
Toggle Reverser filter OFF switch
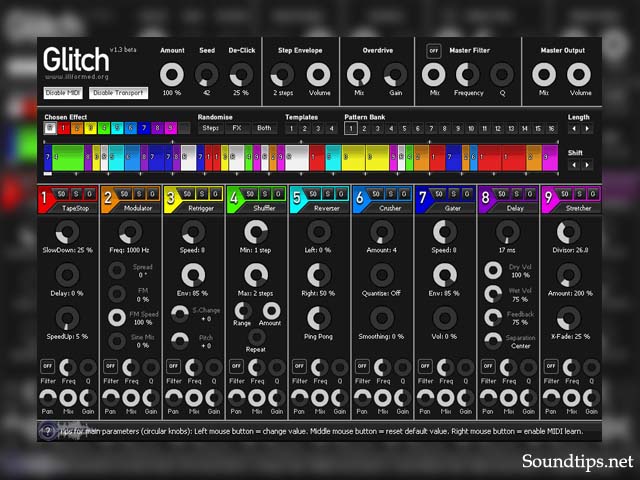pyautogui.click(x=299, y=366)
